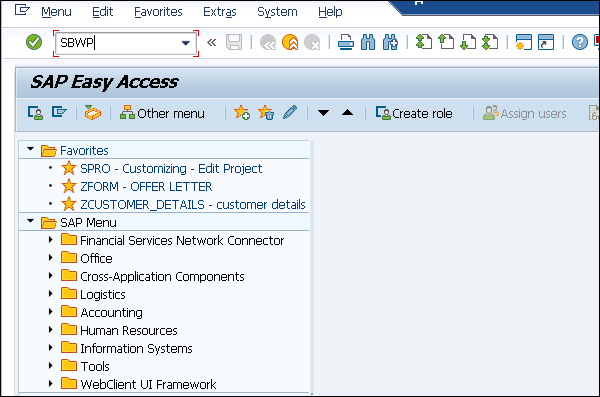
Task: Click the gray Cancel icon
Action: click(312, 42)
